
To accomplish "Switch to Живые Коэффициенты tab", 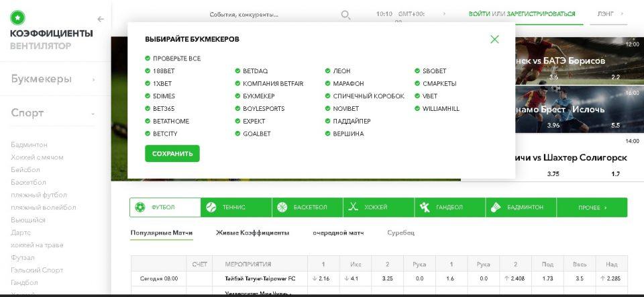I will coord(252,232).
